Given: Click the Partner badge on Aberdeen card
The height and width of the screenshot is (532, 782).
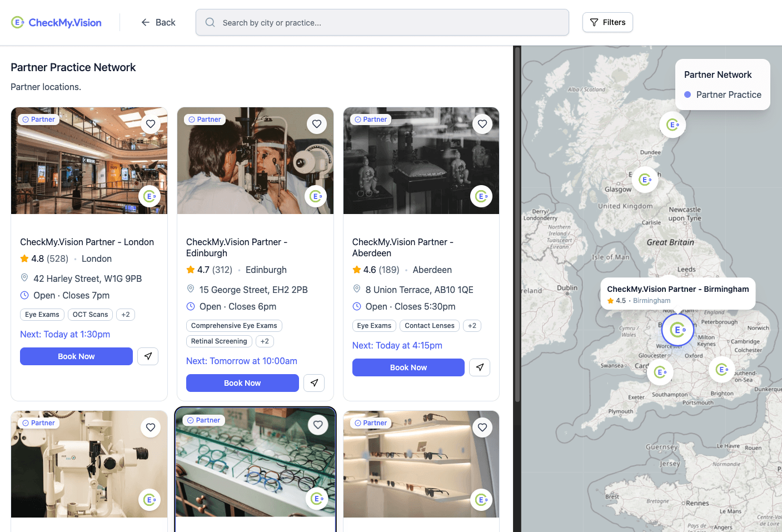Looking at the screenshot, I should point(371,120).
